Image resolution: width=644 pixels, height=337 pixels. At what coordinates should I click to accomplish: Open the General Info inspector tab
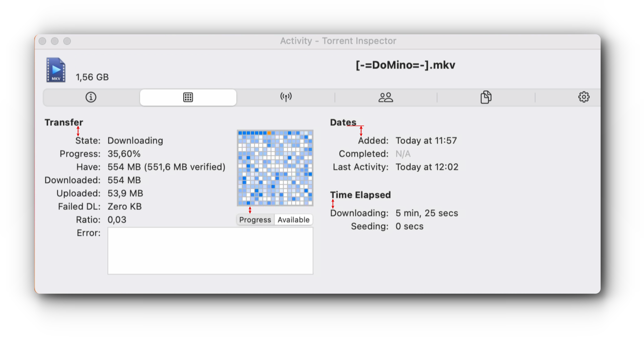pos(91,97)
